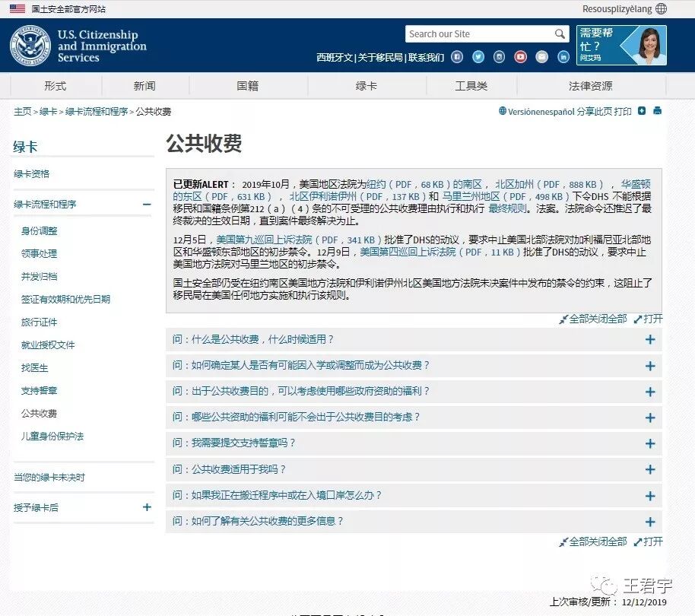The height and width of the screenshot is (616, 695).
Task: Click the bottom 打开 expand-all link
Action: click(649, 541)
